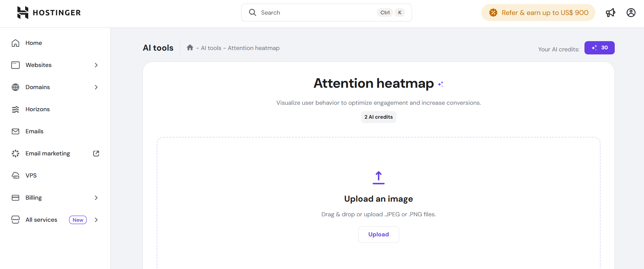Click the Horizons waves icon
Screen dimensions: 644x269
point(16,109)
